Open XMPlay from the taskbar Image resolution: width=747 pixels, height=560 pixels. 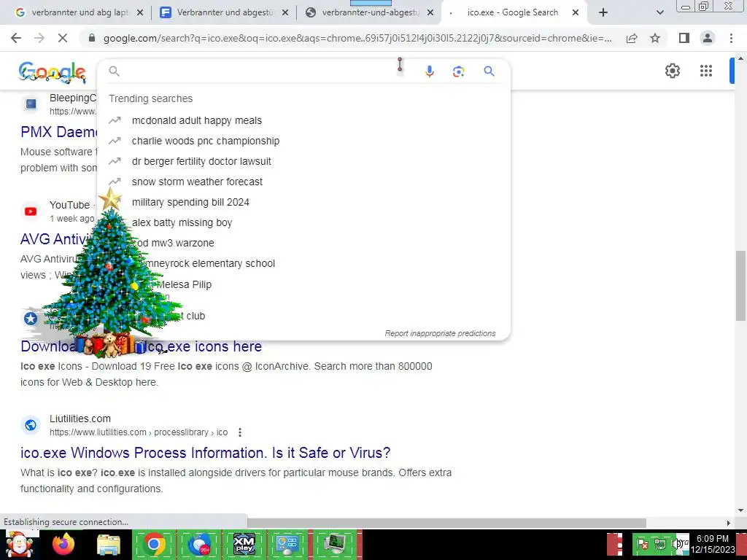point(244,544)
